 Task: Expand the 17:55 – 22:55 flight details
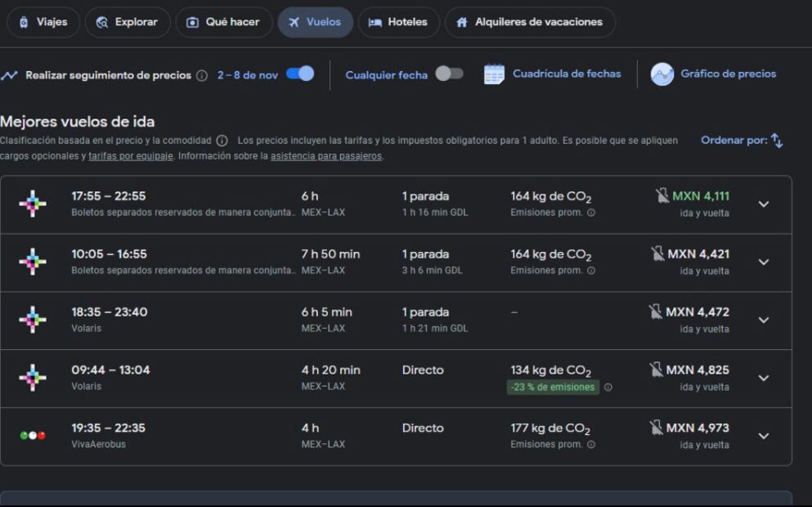[x=764, y=204]
